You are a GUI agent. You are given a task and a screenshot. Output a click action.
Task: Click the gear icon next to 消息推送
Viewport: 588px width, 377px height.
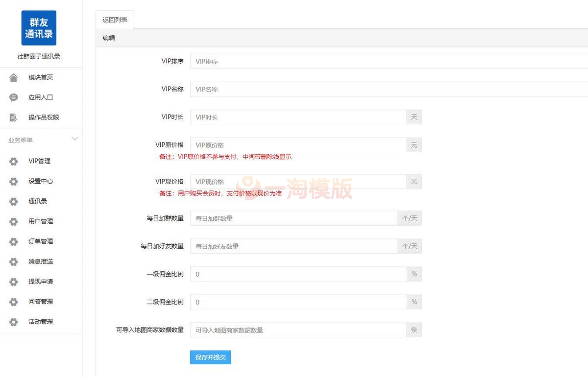click(x=14, y=261)
